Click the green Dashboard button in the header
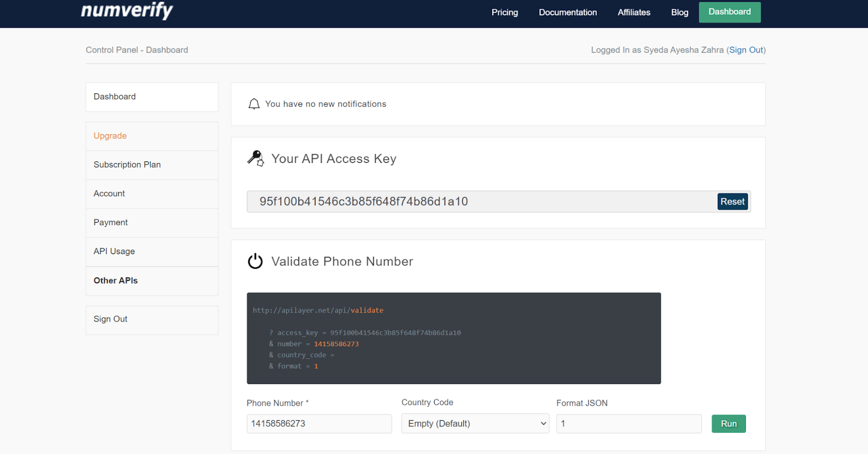The image size is (868, 454). [x=730, y=12]
